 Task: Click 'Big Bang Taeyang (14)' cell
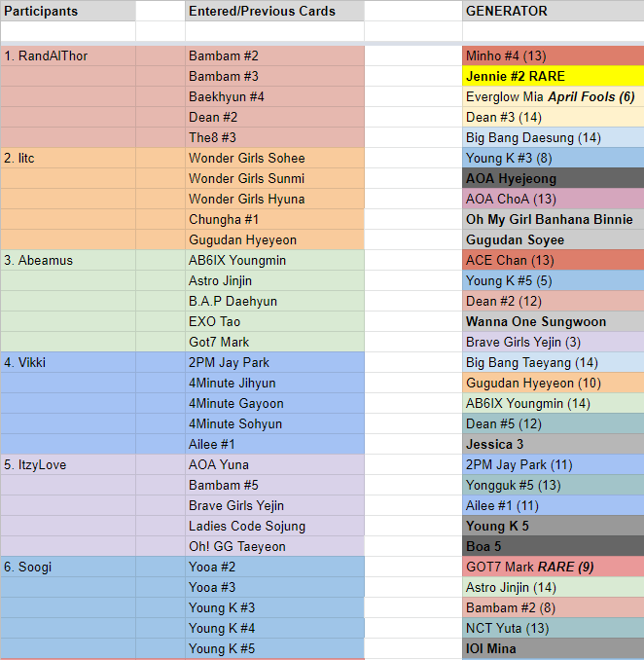click(554, 362)
